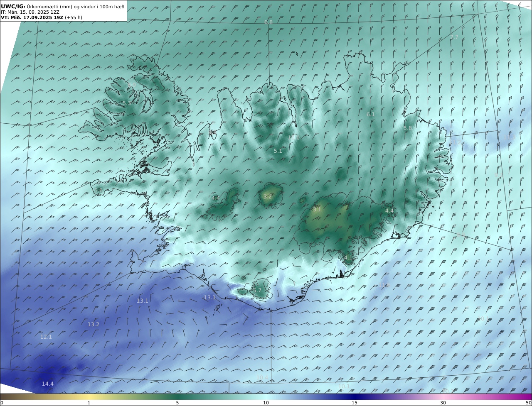The height and width of the screenshot is (406, 532).
Task: Click the UWC/IG title text in the header box
Action: (13, 6)
